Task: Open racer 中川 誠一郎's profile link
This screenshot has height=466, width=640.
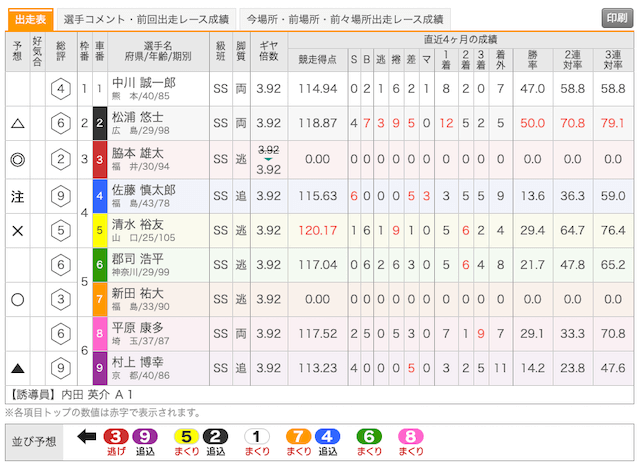Action: [x=143, y=83]
